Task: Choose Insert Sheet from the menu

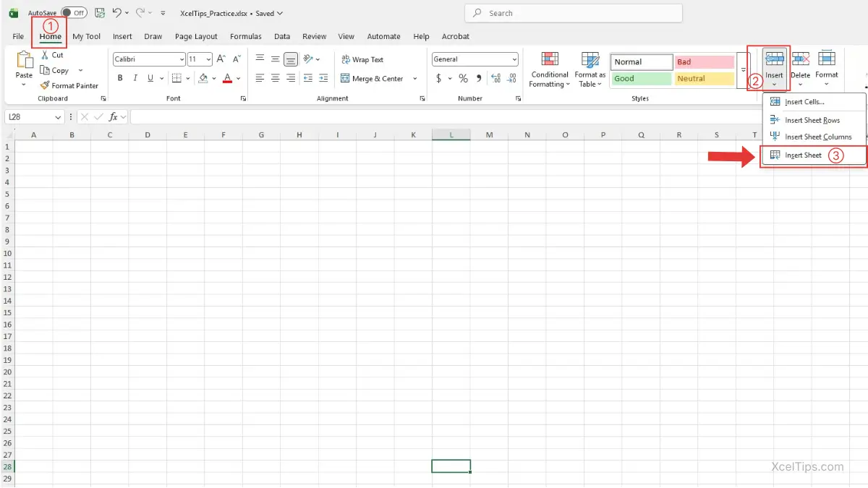Action: click(x=803, y=155)
